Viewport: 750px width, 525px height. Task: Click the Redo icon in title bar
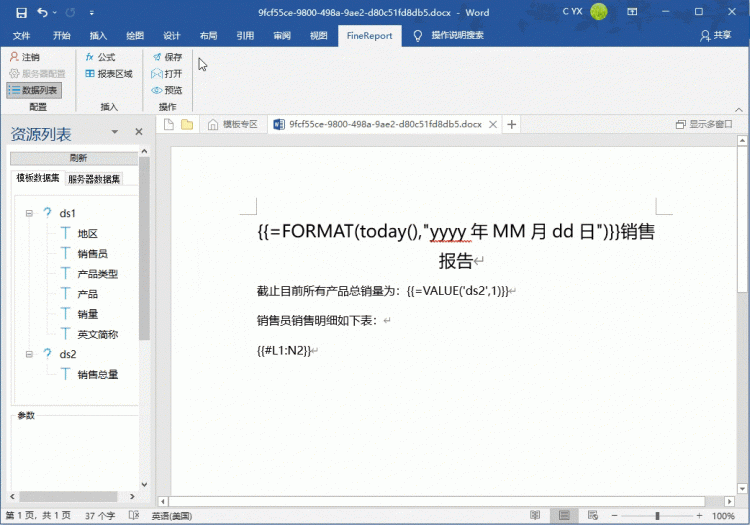coord(70,13)
